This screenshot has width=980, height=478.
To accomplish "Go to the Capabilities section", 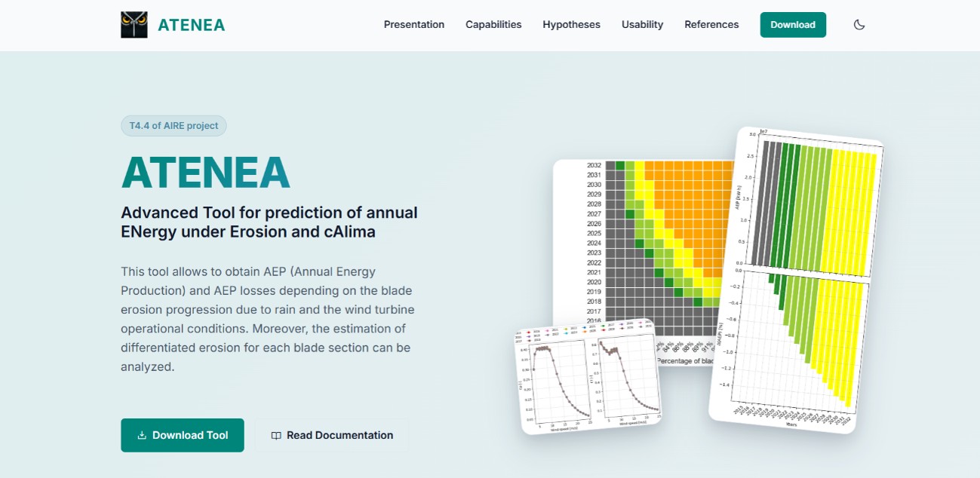I will coord(493,25).
